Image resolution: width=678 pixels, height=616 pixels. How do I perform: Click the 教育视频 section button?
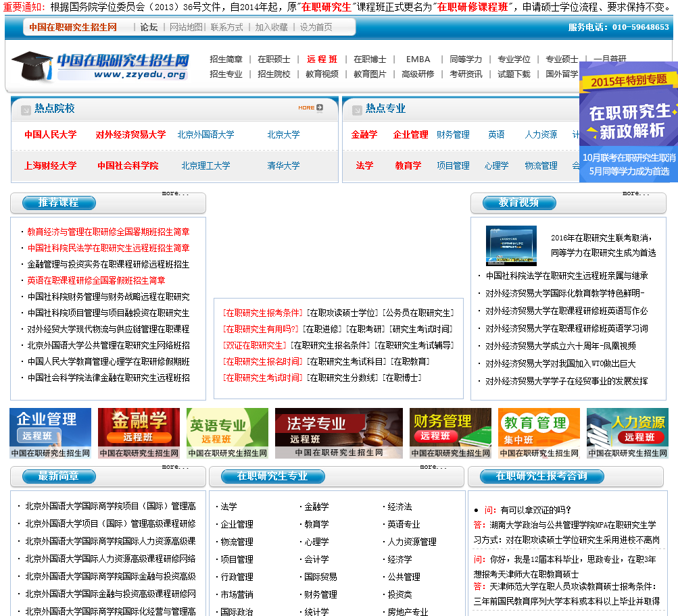(x=519, y=203)
